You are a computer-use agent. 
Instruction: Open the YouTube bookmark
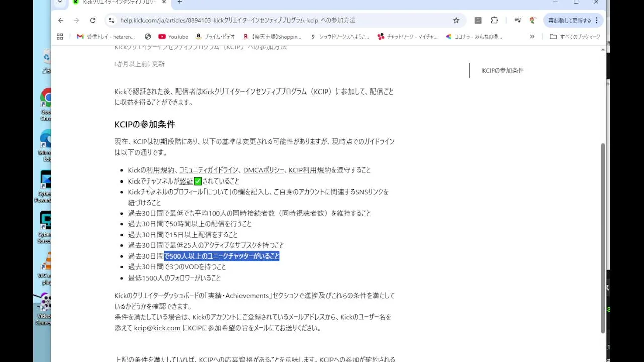click(173, 37)
